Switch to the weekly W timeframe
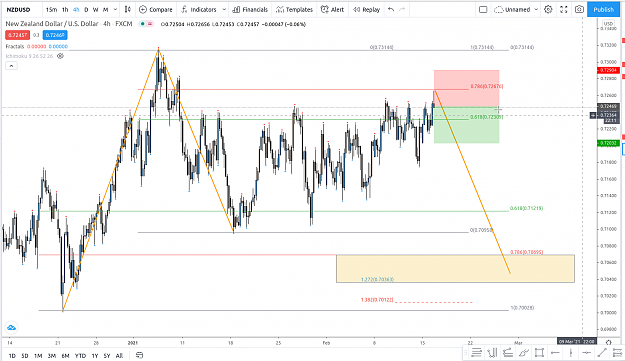The height and width of the screenshot is (361, 625). click(x=96, y=10)
